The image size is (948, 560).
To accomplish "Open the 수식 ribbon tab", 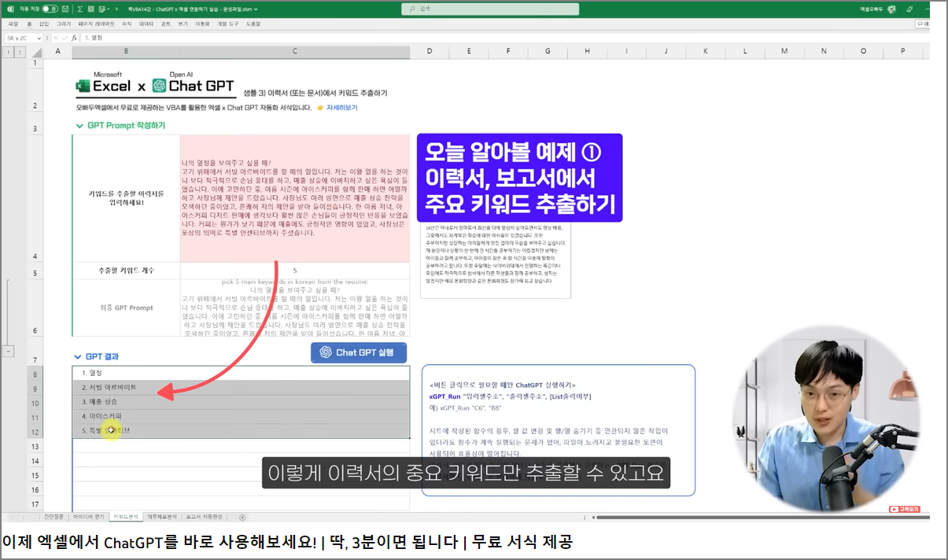I will (x=127, y=24).
